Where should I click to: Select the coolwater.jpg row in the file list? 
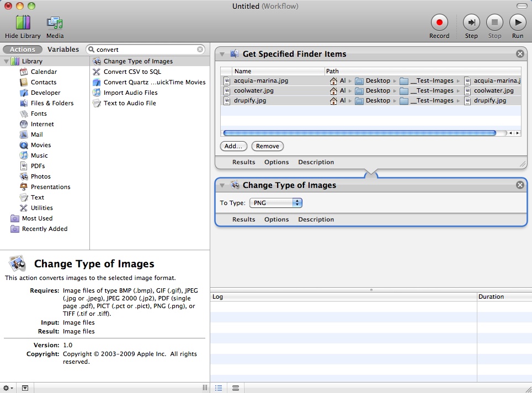coord(254,90)
